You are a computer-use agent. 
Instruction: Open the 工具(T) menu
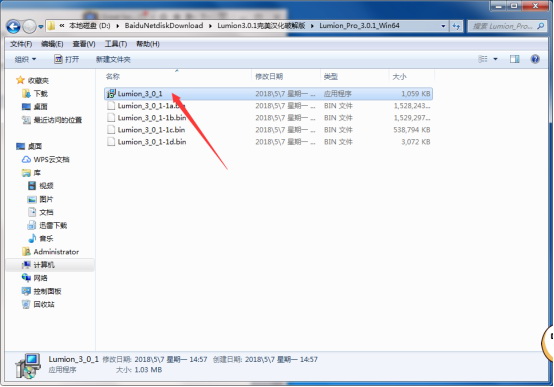(x=116, y=44)
